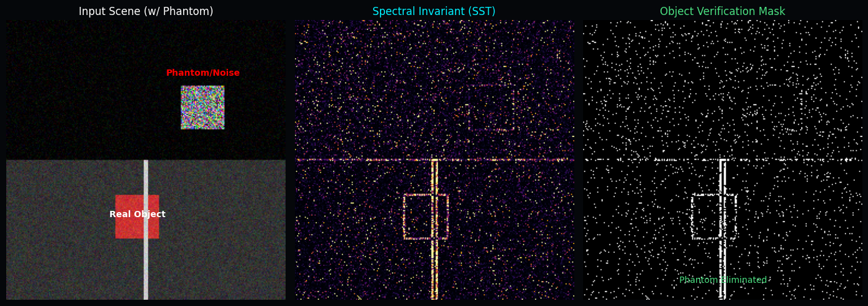Viewport: 868px width, 306px height.
Task: Click the white vertical bar in input scene
Action: [146, 230]
